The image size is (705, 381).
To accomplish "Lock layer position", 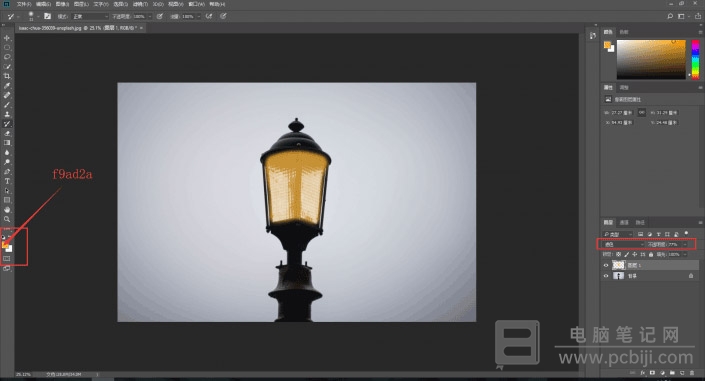I will click(635, 255).
